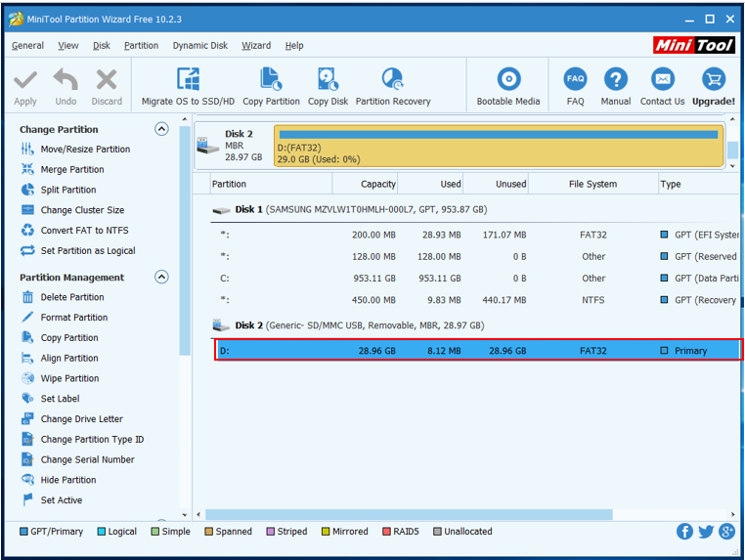The width and height of the screenshot is (745, 560).
Task: Choose Split Partition in sidebar
Action: [x=59, y=190]
